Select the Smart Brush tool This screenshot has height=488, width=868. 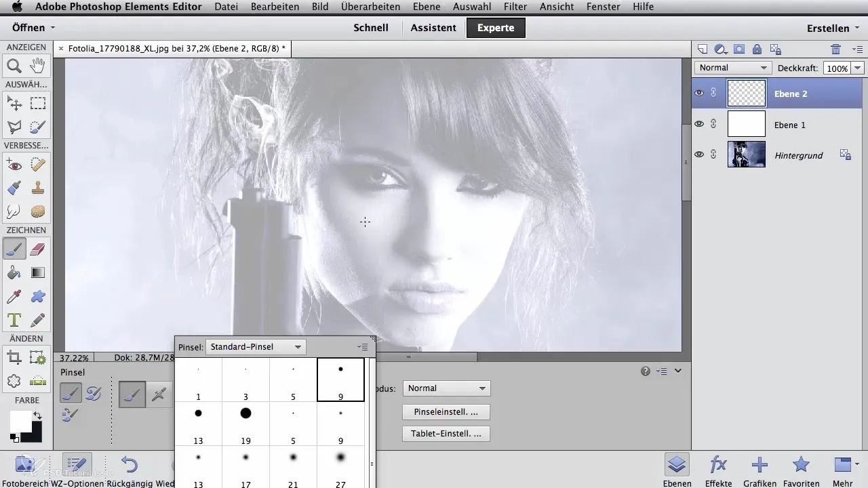click(14, 188)
